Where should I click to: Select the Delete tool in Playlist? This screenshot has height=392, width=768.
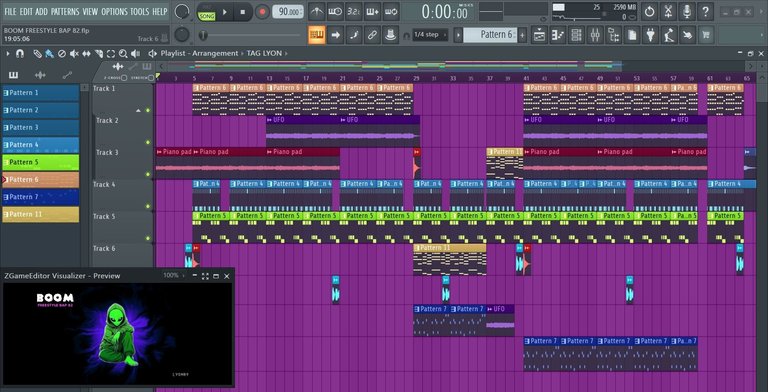(x=62, y=53)
